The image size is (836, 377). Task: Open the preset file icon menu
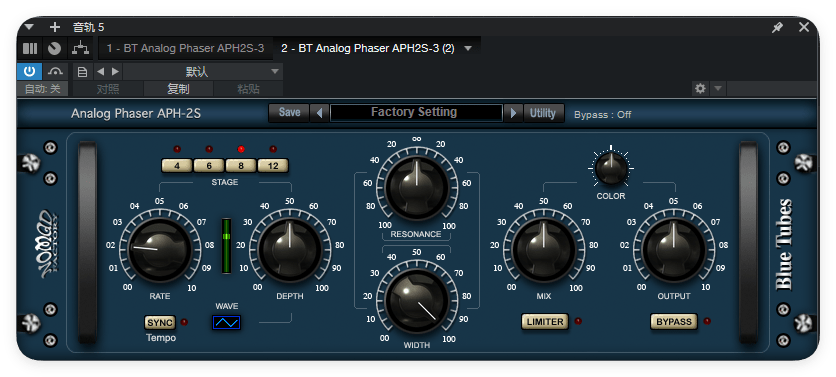(82, 71)
